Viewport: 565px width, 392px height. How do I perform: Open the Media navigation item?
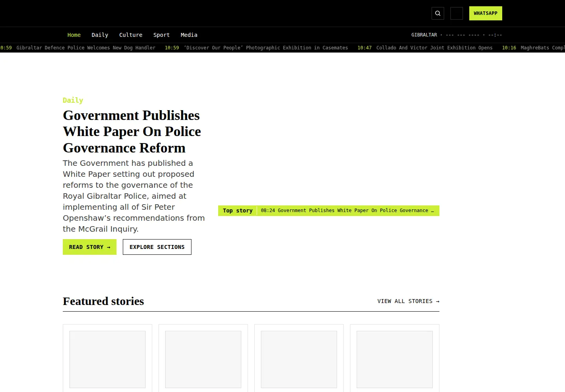189,35
